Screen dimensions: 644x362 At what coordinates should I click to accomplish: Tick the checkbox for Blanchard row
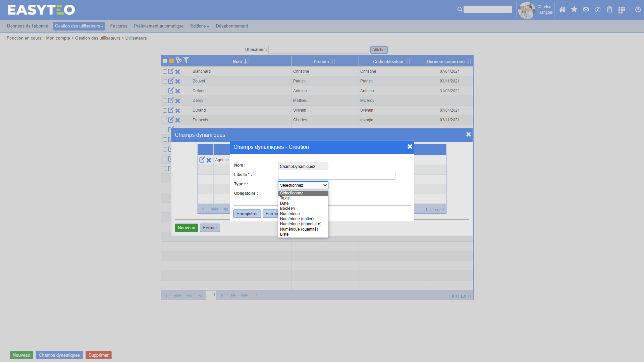[165, 72]
